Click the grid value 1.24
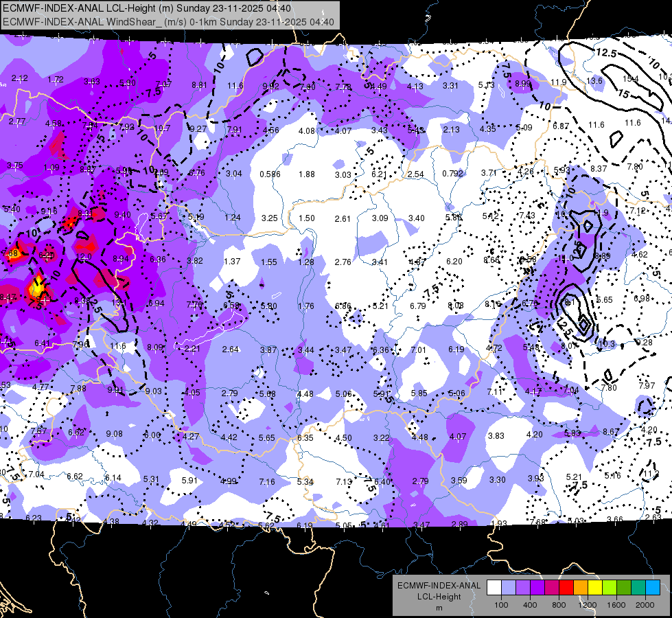672x618 pixels. click(x=232, y=217)
